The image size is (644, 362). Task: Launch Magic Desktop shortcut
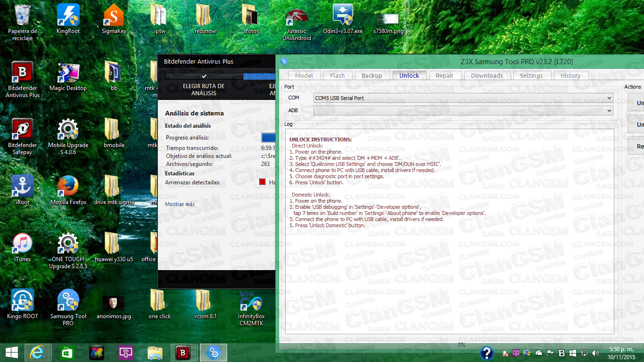[68, 76]
